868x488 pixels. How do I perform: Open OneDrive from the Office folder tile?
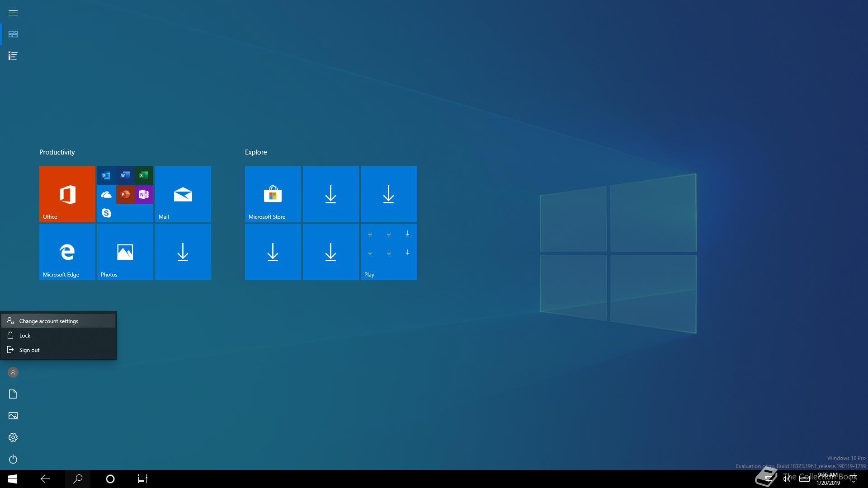click(x=106, y=194)
